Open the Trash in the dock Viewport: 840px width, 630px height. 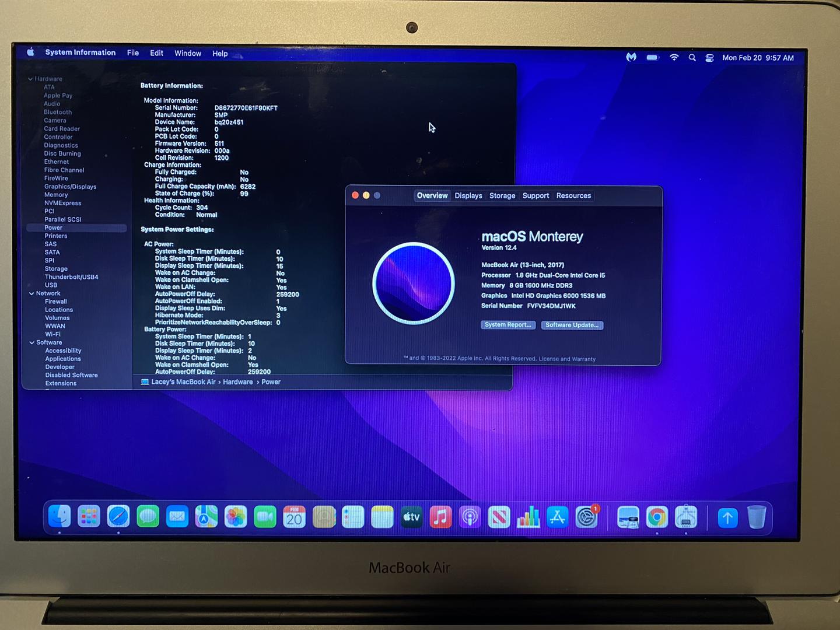pyautogui.click(x=757, y=517)
